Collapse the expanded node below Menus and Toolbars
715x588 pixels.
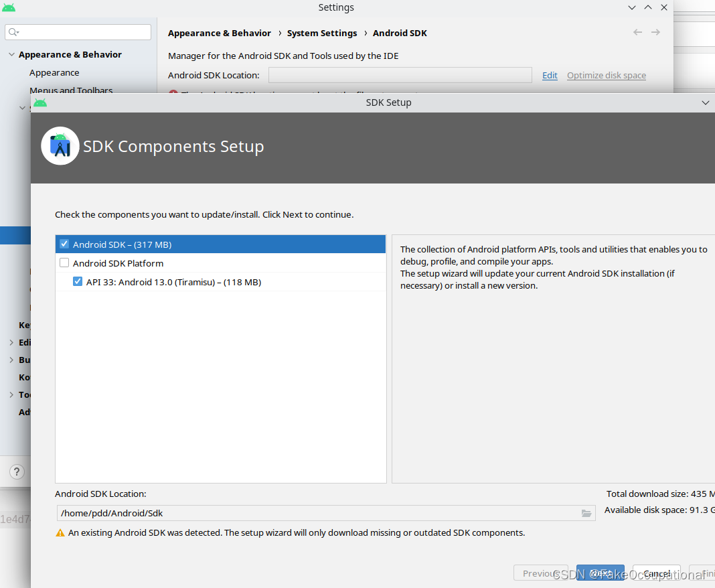coord(22,108)
